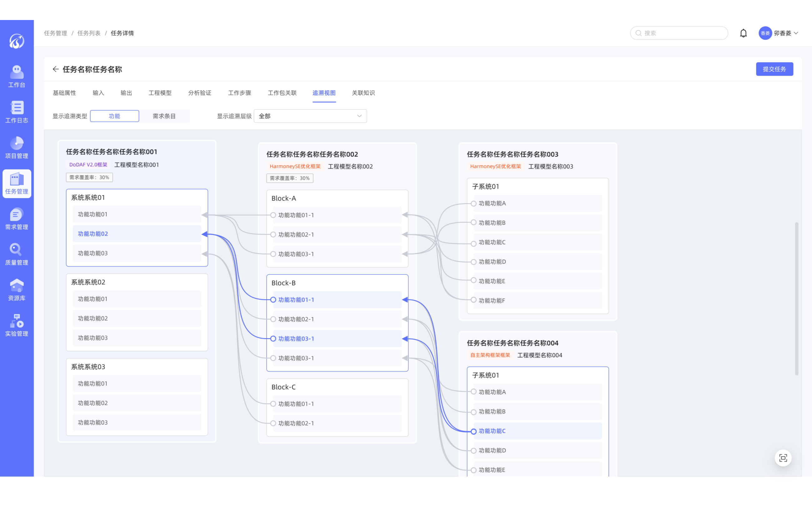This screenshot has height=505, width=812.
Task: Click the fit-to-screen icon at bottom right
Action: (x=783, y=458)
